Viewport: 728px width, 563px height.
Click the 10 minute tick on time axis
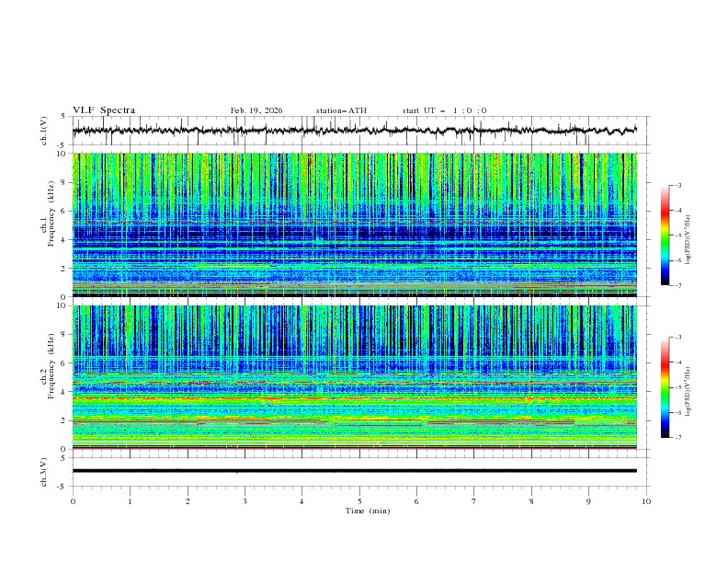[x=646, y=501]
